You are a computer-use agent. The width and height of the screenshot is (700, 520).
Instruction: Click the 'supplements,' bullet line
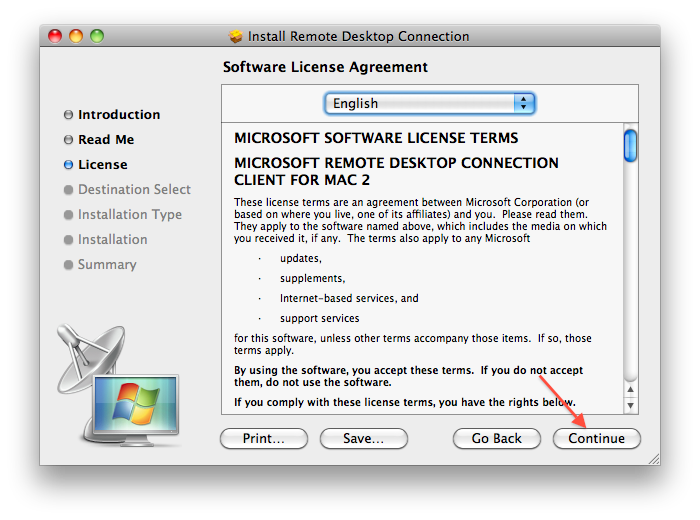coord(312,279)
